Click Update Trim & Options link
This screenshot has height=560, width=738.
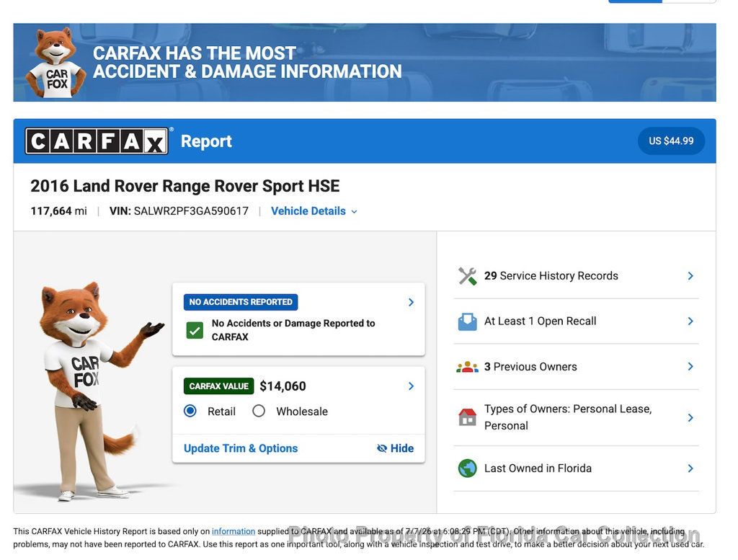click(x=241, y=448)
